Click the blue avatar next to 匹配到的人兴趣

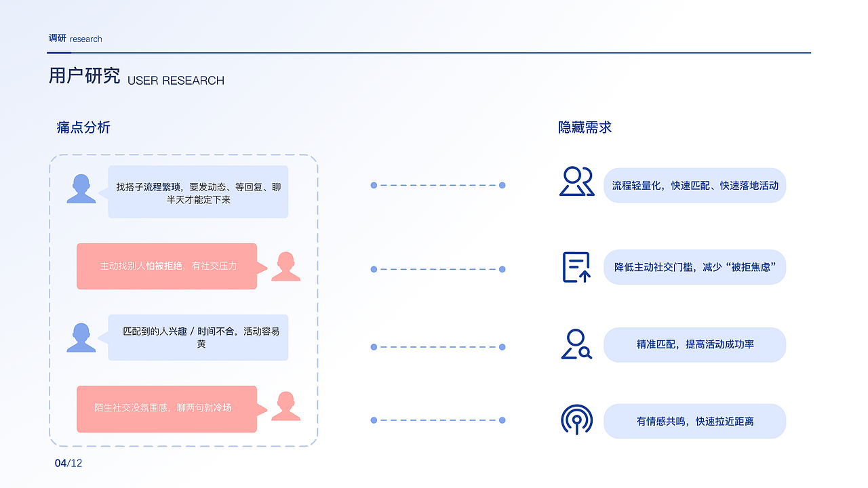81,337
